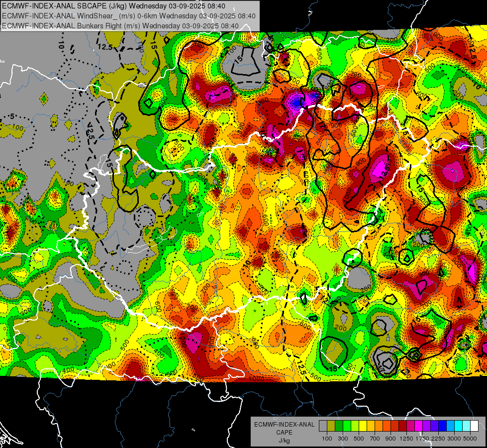
Task: Click the pale cyan swatch before 5000
Action: 466,426
